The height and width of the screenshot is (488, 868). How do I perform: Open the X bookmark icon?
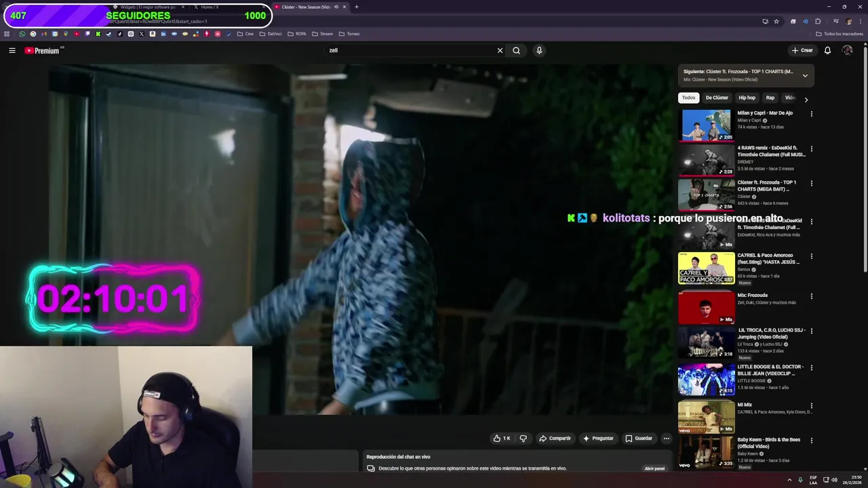pos(142,34)
